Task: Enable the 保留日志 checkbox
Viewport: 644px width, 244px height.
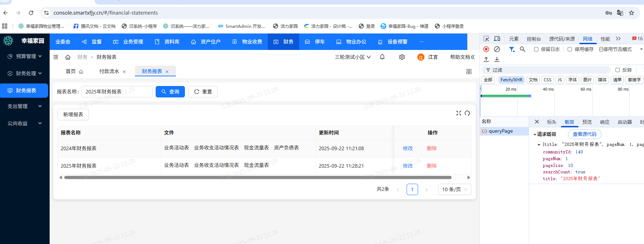Action: point(536,49)
